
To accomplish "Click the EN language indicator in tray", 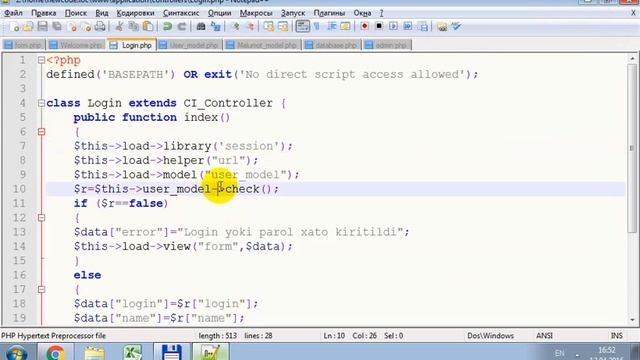I will point(560,353).
